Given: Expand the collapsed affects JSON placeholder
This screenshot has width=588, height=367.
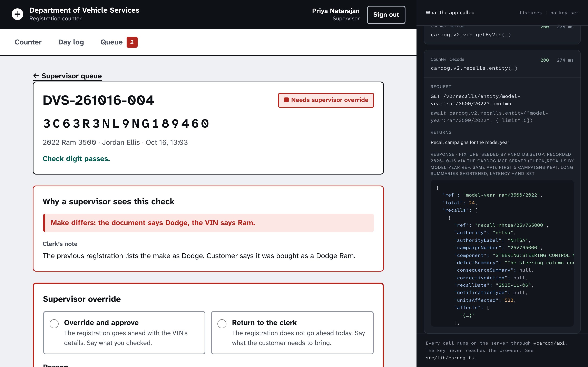Looking at the screenshot, I should (467, 315).
